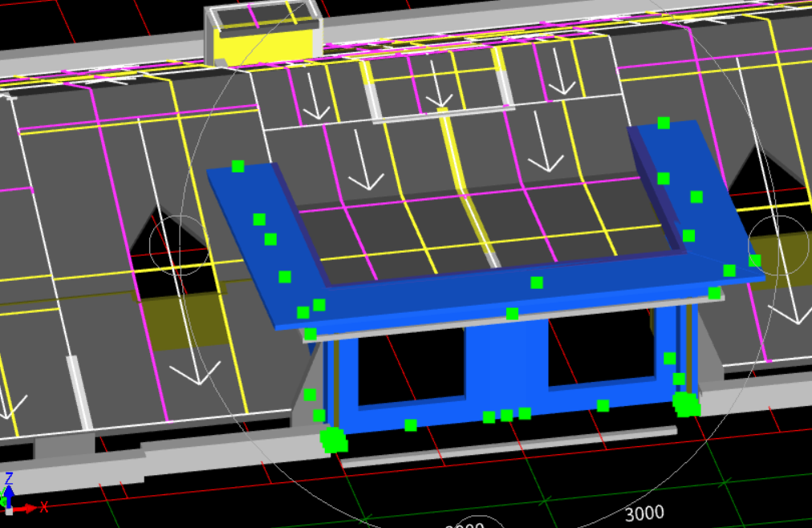Click the small orbit handle circle on the left

coord(179,246)
